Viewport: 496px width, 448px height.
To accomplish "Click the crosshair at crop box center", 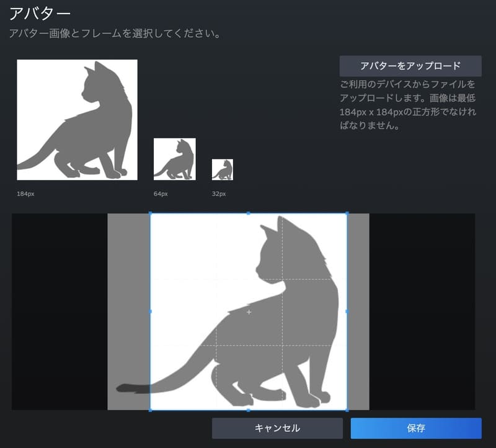I will (x=249, y=312).
